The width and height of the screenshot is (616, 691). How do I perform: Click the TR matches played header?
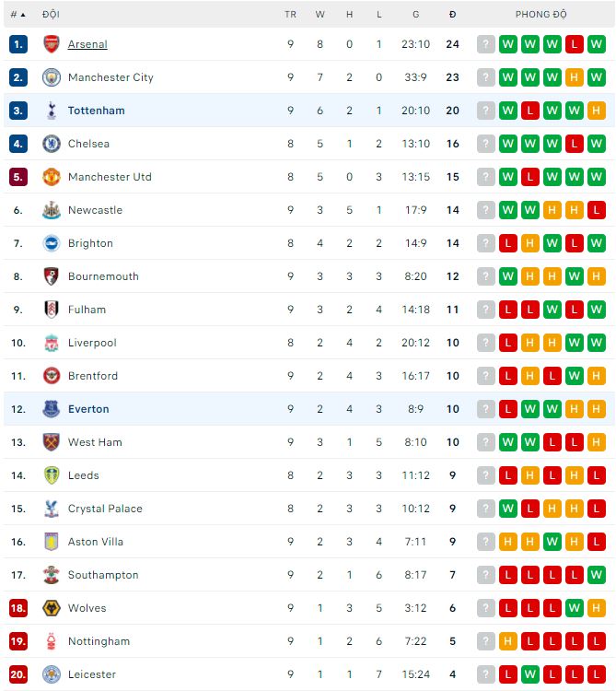(x=290, y=15)
